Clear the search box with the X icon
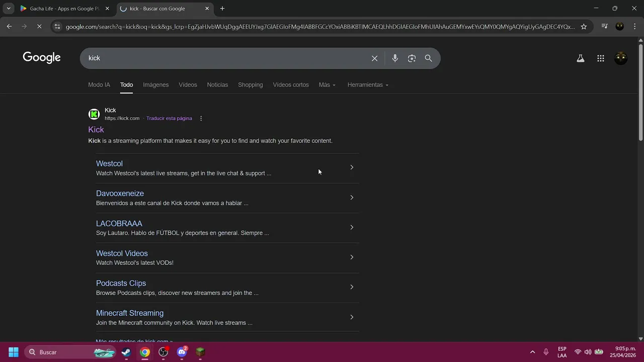Viewport: 644px width, 362px height. coord(374,58)
